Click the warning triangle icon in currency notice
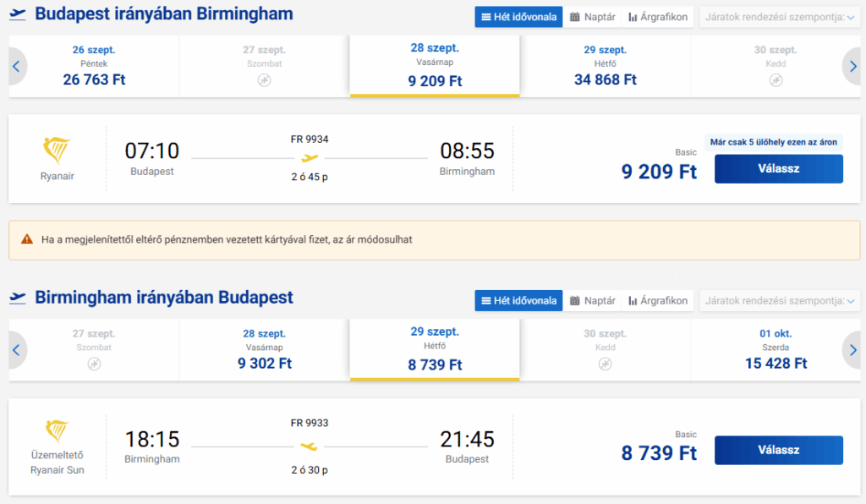Image resolution: width=866 pixels, height=504 pixels. pyautogui.click(x=26, y=239)
